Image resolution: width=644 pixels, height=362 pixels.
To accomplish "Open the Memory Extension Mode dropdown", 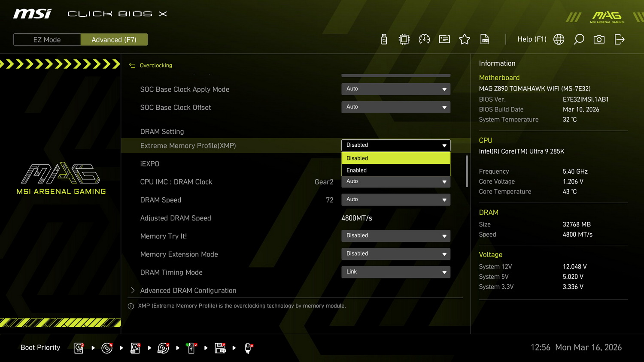I will 395,253.
